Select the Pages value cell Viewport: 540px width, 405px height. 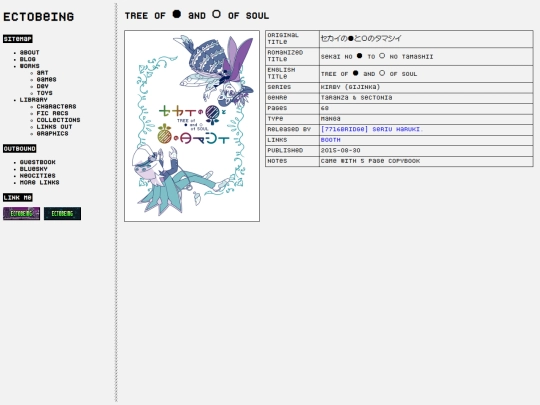tap(426, 108)
